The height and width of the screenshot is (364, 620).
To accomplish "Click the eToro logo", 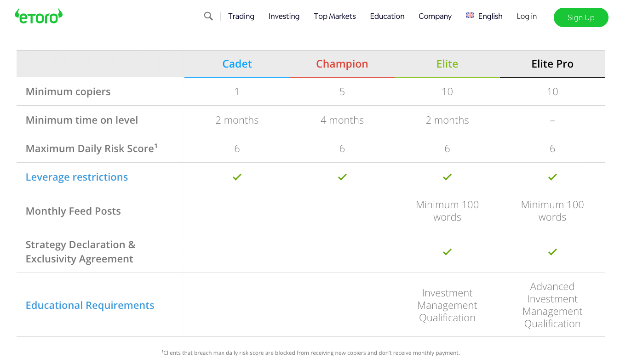I will [39, 16].
